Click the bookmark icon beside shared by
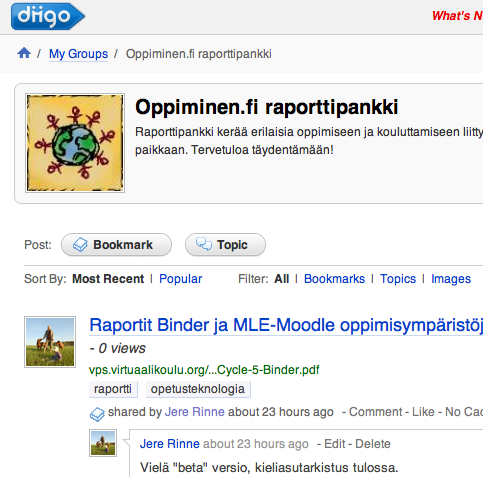483x477 pixels. point(97,414)
